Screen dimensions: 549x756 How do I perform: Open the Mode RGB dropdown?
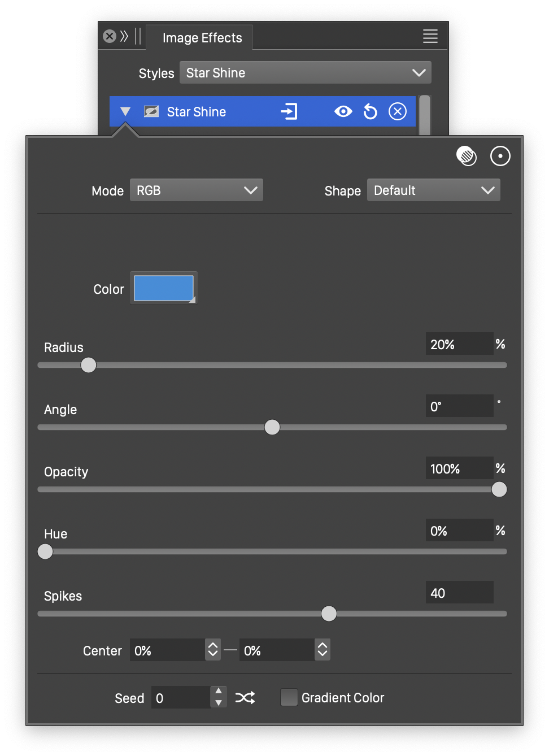tap(196, 190)
